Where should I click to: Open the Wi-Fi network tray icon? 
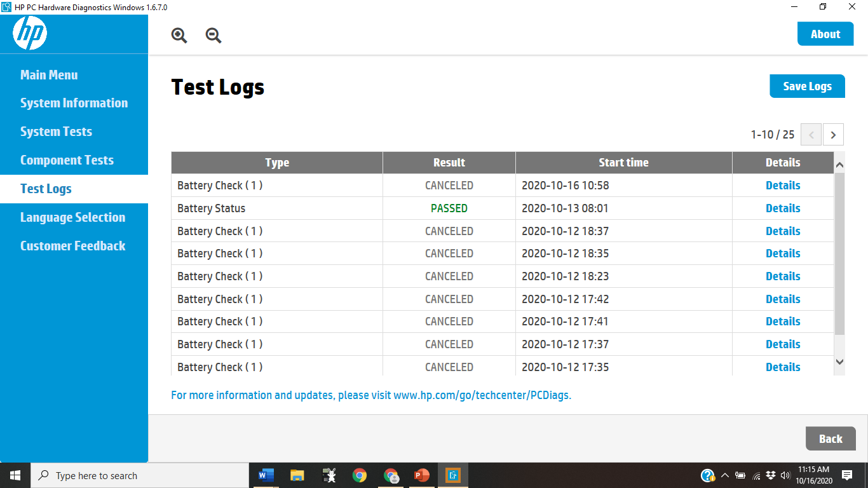(756, 475)
